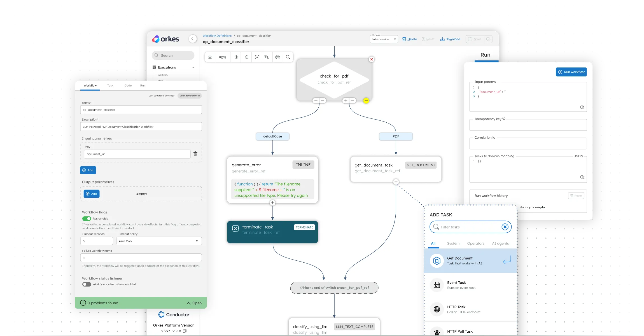Expand the problems panel with Open
The image size is (644, 336).
(194, 303)
